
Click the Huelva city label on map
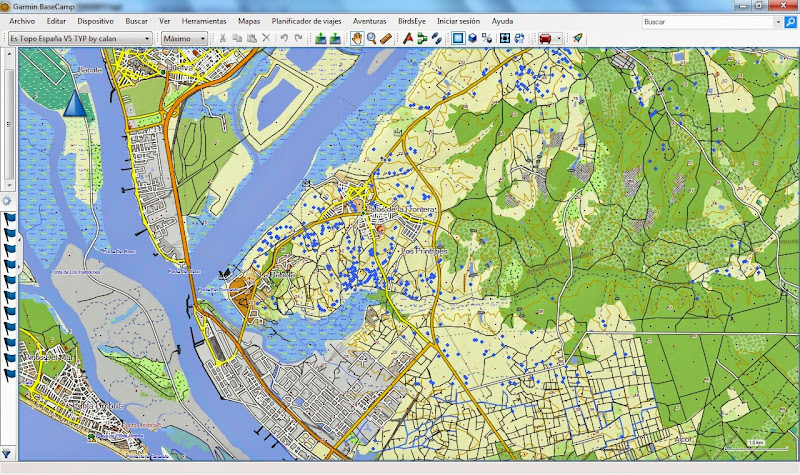pyautogui.click(x=180, y=67)
